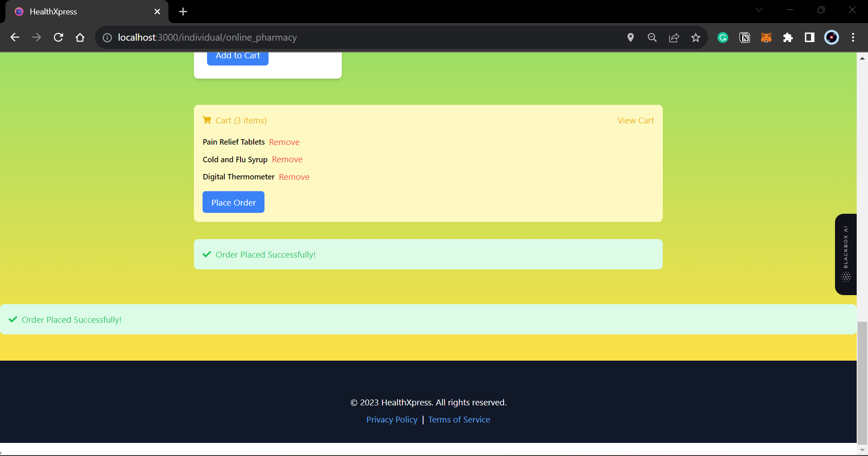Remove Pain Relief Tablets from cart
Viewport: 868px width, 456px height.
pos(284,142)
